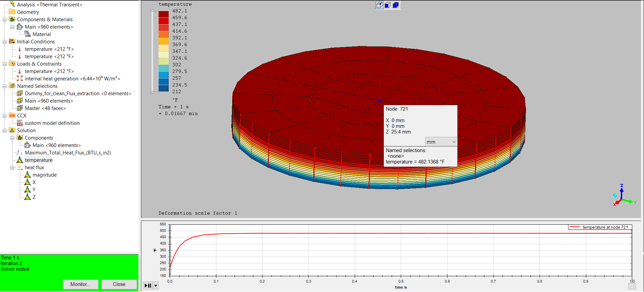Select Dummy_for_clean_Flux_extraction named selection
This screenshot has height=292, width=644.
pyautogui.click(x=78, y=94)
